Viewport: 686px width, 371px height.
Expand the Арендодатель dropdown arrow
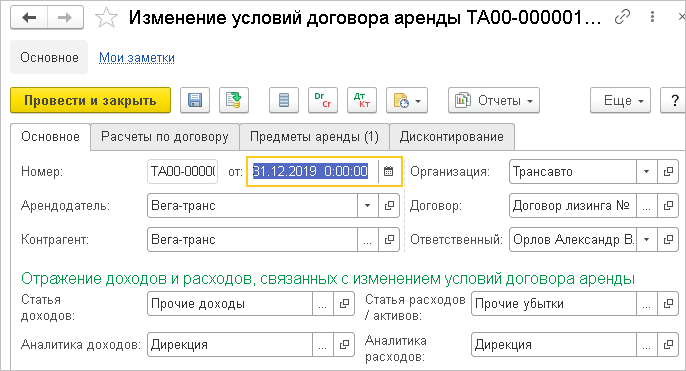point(368,206)
